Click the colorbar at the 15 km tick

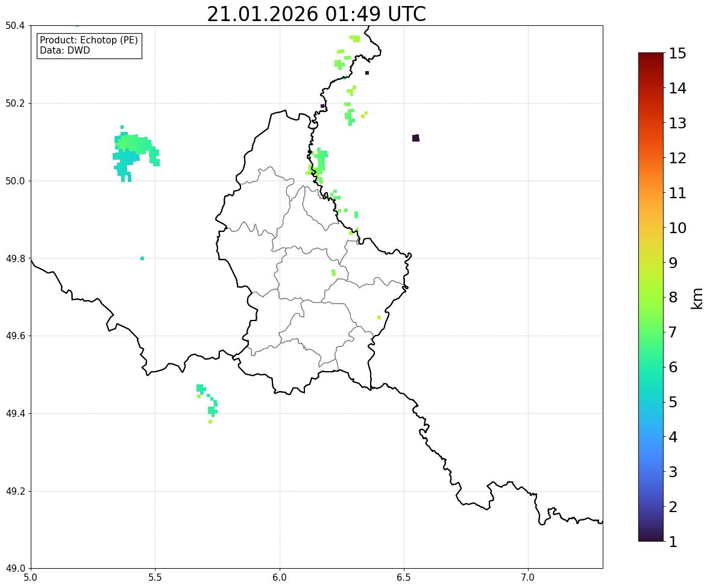click(x=651, y=54)
